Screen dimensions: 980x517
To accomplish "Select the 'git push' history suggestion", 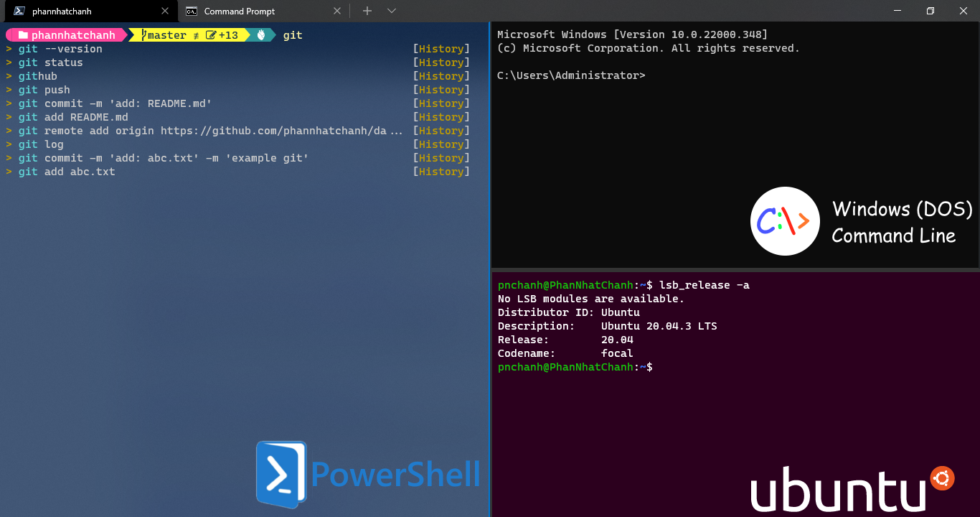I will pos(237,90).
